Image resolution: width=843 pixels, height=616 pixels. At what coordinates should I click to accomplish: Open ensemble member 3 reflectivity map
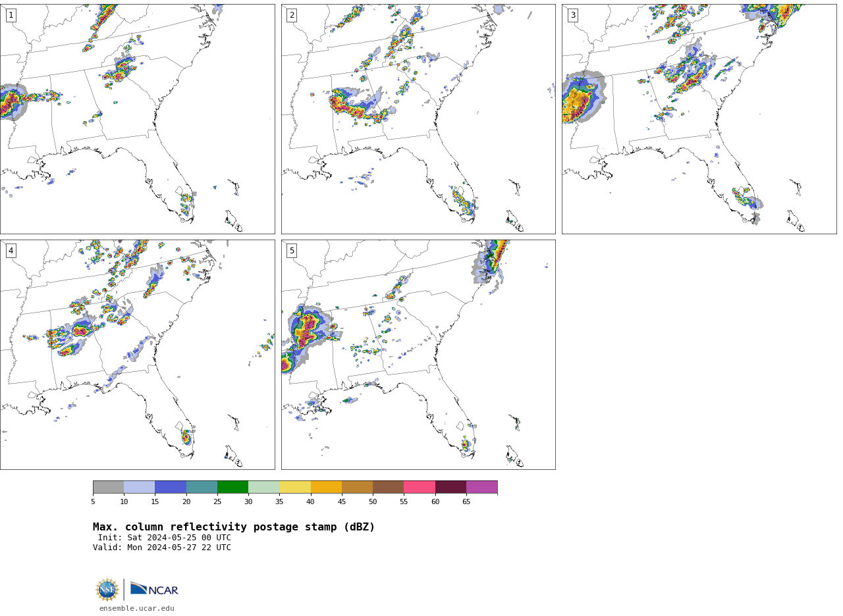pyautogui.click(x=699, y=119)
